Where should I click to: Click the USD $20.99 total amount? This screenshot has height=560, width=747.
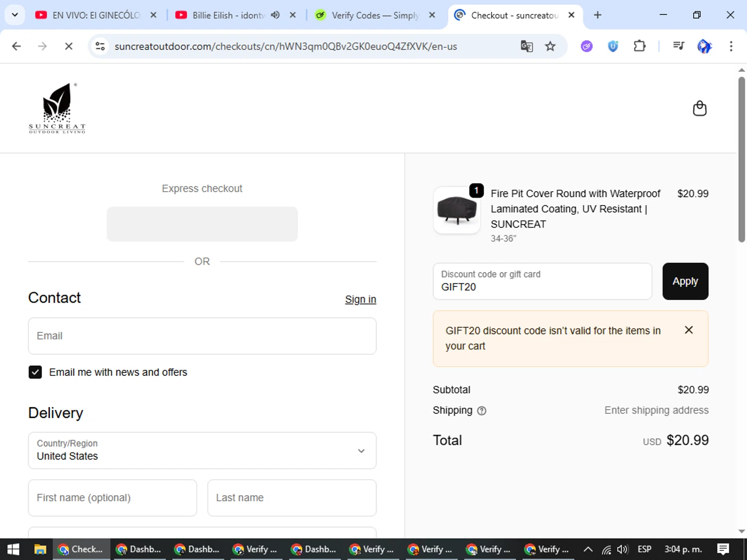pos(676,441)
